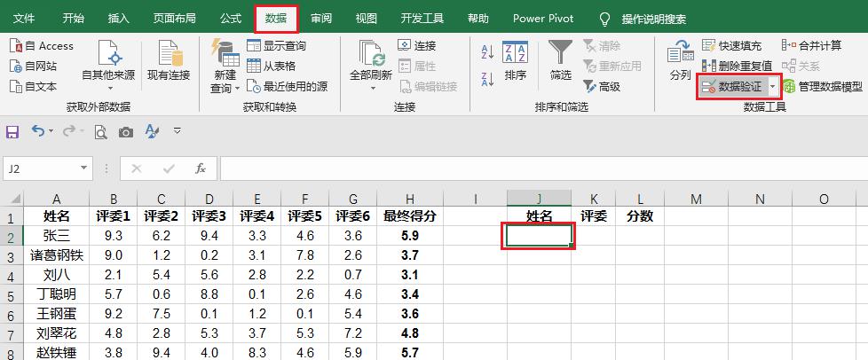The height and width of the screenshot is (360, 868).
Task: Select the 最终得分 header cell
Action: click(x=410, y=216)
